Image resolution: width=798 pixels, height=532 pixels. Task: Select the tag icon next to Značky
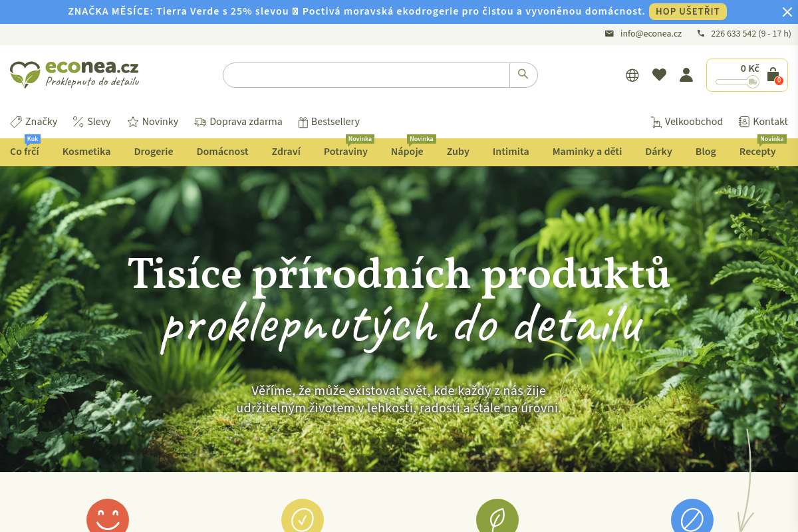coord(15,122)
